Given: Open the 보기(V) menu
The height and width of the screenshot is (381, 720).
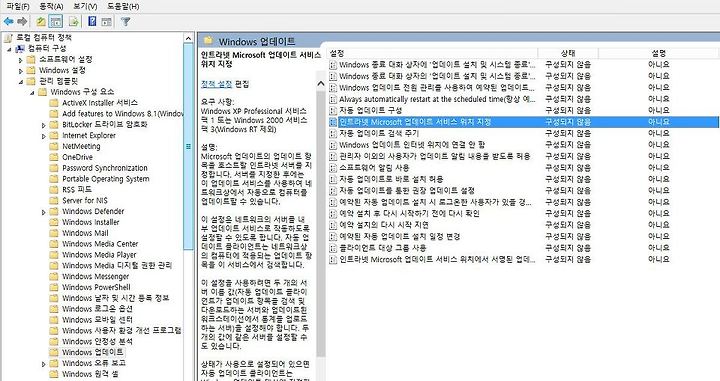Looking at the screenshot, I should [x=85, y=6].
